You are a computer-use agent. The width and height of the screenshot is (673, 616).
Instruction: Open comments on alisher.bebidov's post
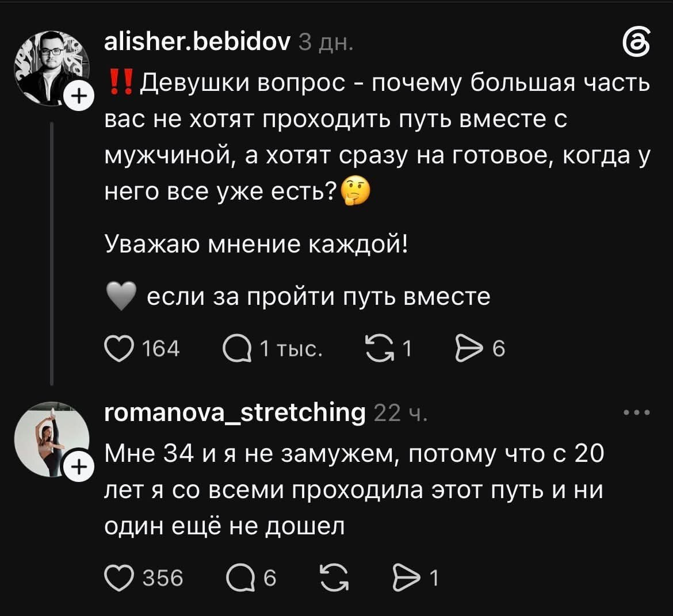pyautogui.click(x=236, y=349)
